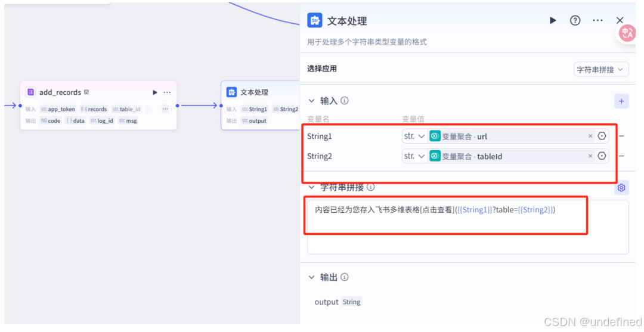The width and height of the screenshot is (644, 332).
Task: Click the String1 variable name field
Action: pyautogui.click(x=320, y=136)
